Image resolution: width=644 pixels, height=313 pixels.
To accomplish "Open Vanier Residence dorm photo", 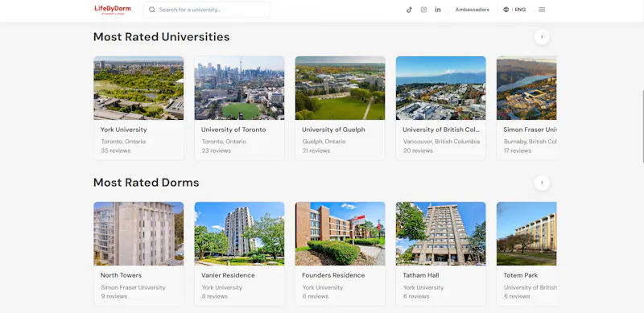I will pyautogui.click(x=239, y=233).
